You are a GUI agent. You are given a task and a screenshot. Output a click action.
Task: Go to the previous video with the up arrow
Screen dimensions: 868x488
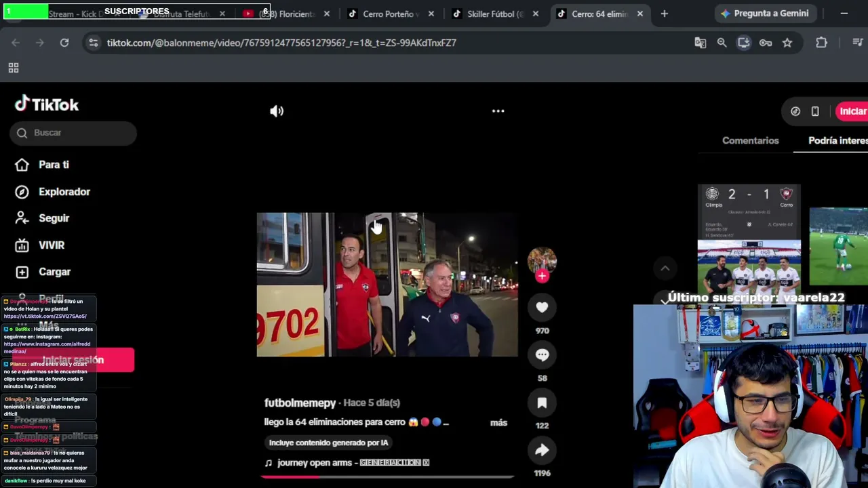click(665, 268)
